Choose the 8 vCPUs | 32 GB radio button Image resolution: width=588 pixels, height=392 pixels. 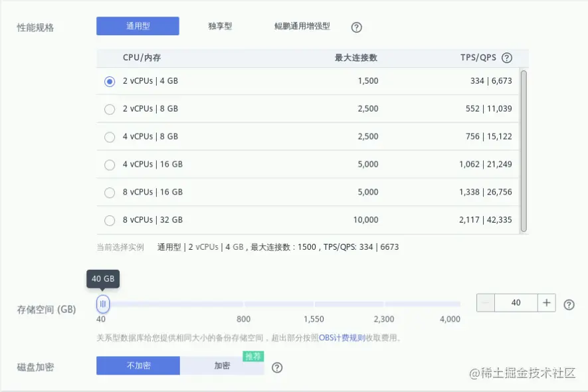110,220
